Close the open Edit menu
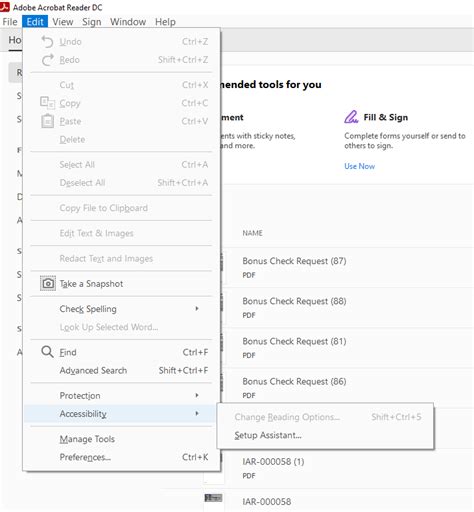The height and width of the screenshot is (512, 474). [35, 22]
